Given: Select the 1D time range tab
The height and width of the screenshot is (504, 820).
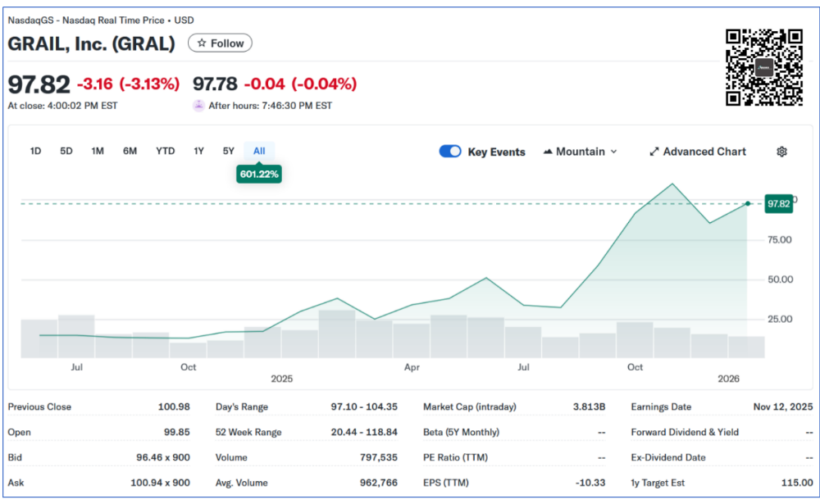Looking at the screenshot, I should (x=36, y=151).
